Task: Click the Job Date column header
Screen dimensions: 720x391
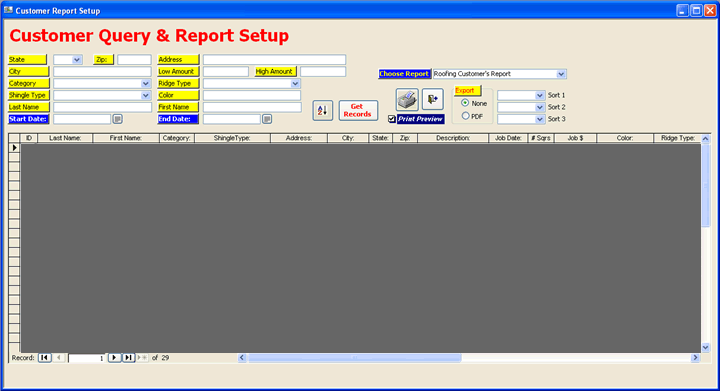Action: (x=508, y=138)
